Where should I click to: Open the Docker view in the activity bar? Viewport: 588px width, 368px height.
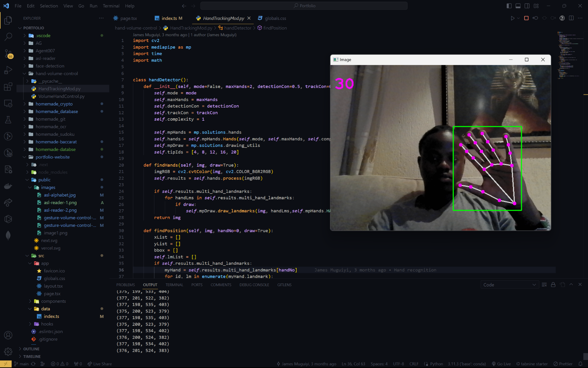click(8, 186)
